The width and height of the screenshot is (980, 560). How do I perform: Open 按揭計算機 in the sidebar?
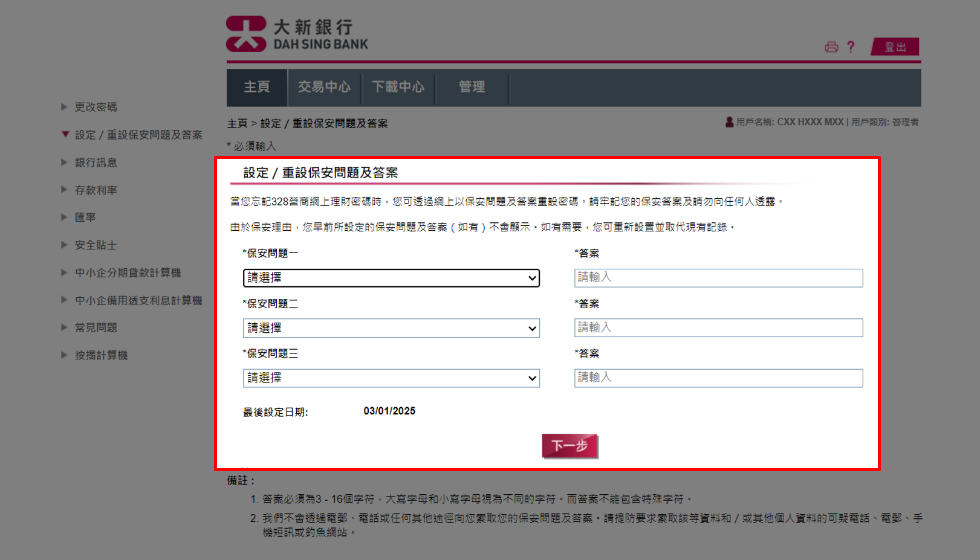[x=101, y=355]
